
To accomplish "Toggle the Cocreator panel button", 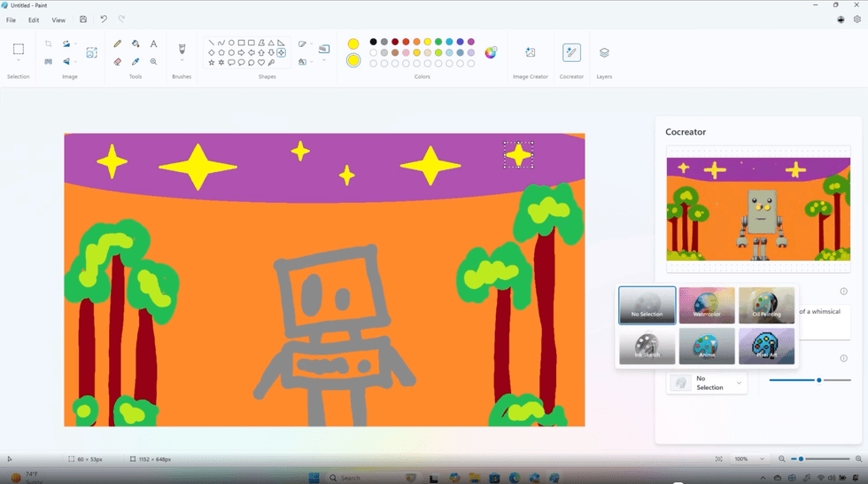I will [x=571, y=53].
